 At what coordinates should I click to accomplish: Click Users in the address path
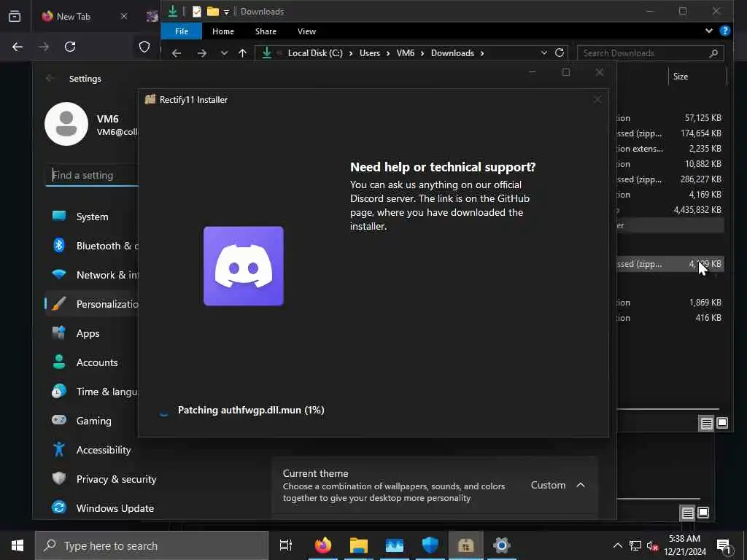pyautogui.click(x=370, y=53)
